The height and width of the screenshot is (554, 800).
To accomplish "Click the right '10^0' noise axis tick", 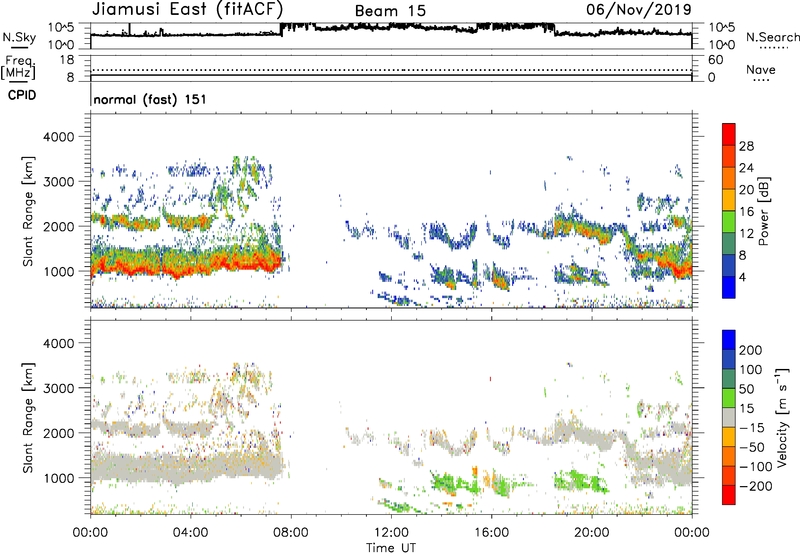I will [x=721, y=45].
